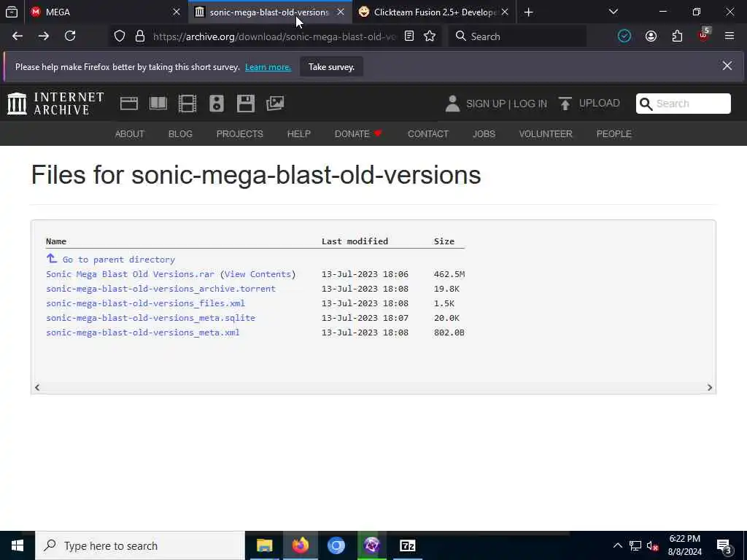Click the user silhouette icon beside Sign Up
The width and height of the screenshot is (747, 560).
point(452,104)
